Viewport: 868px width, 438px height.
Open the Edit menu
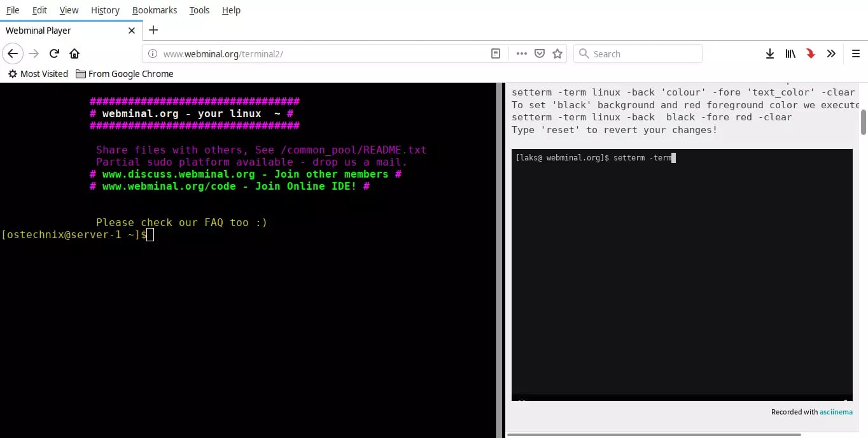[x=39, y=10]
